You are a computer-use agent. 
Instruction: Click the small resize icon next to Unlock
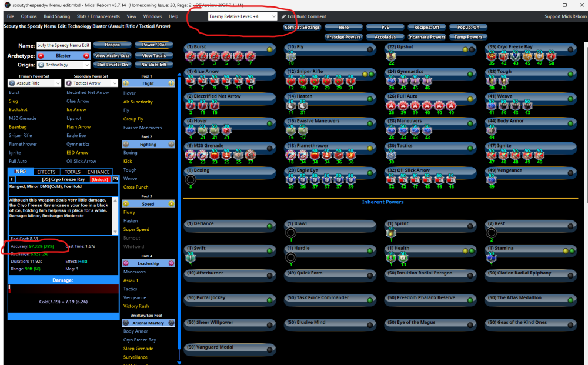[115, 179]
